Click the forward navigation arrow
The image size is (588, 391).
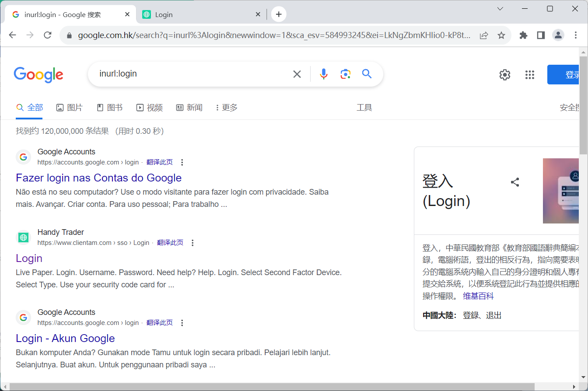30,35
